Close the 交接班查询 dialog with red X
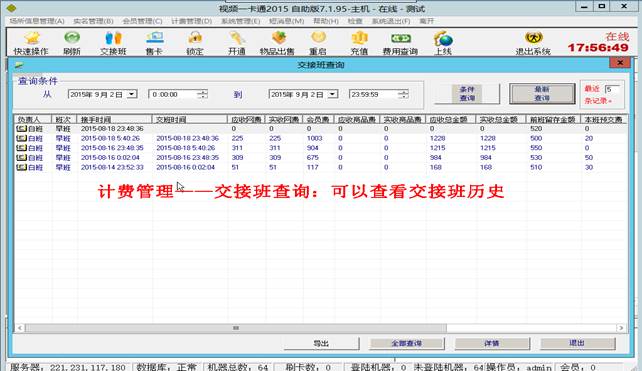The height and width of the screenshot is (371, 642). (x=620, y=63)
